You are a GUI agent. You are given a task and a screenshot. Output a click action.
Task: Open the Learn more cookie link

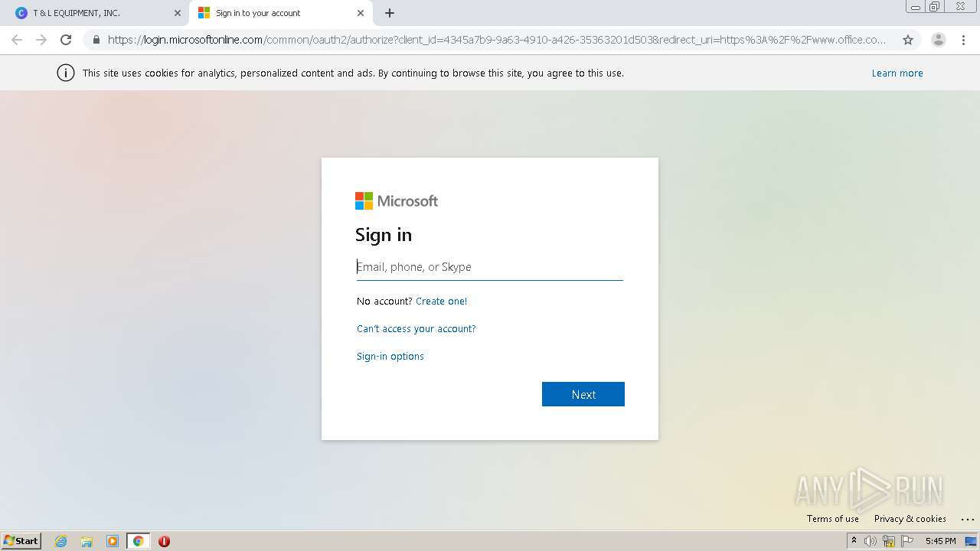[x=897, y=73]
